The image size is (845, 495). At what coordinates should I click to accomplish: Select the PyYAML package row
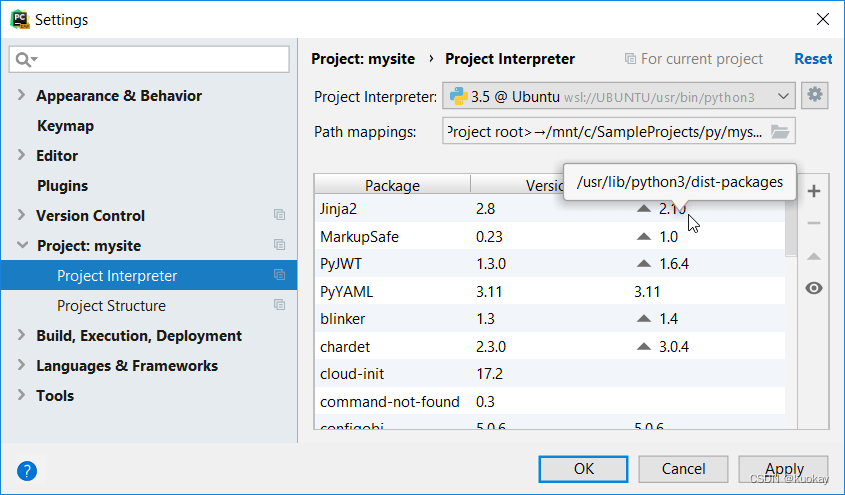(550, 291)
